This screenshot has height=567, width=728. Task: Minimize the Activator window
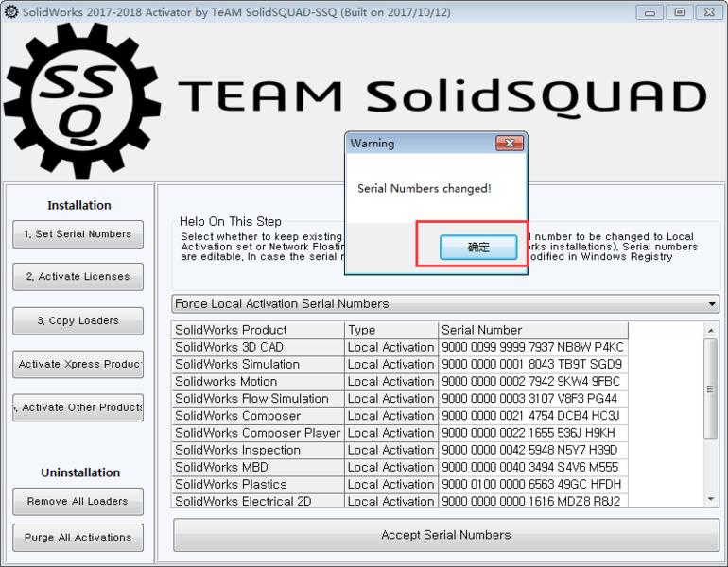[650, 12]
